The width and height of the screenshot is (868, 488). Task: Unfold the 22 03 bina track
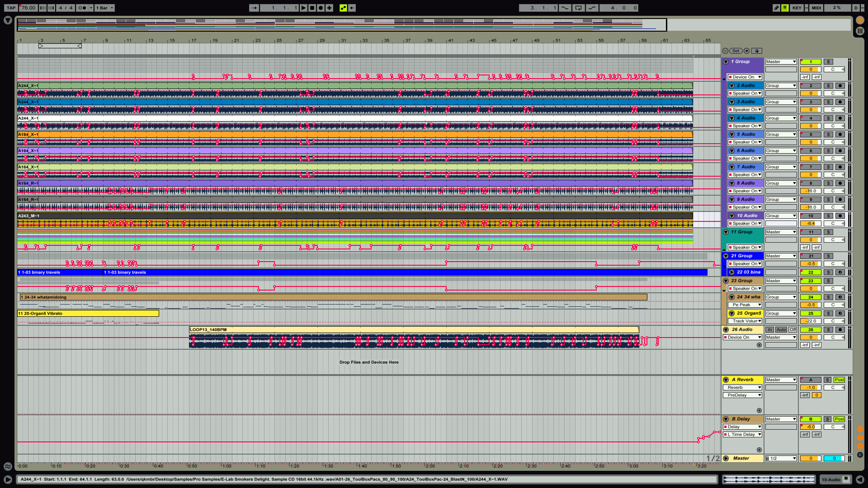pyautogui.click(x=731, y=272)
